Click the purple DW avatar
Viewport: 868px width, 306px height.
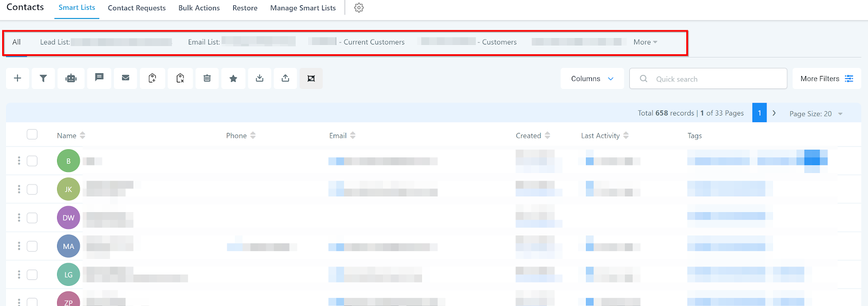coord(68,218)
